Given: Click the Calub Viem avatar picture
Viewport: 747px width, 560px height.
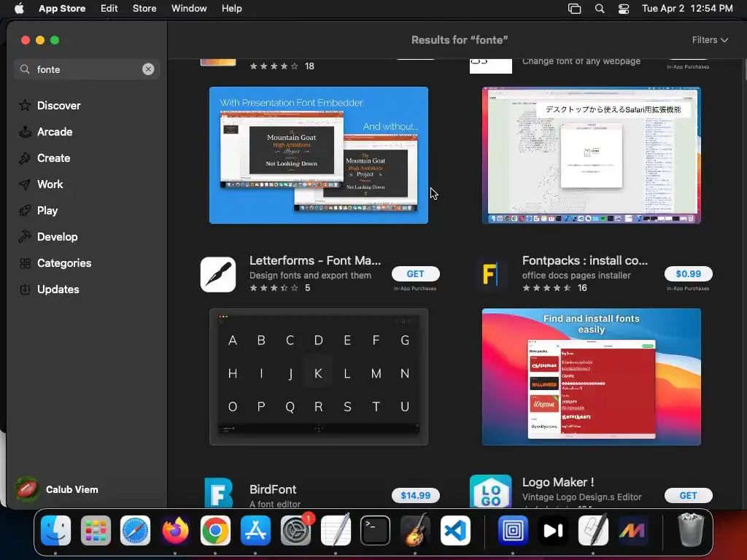Looking at the screenshot, I should 27,489.
